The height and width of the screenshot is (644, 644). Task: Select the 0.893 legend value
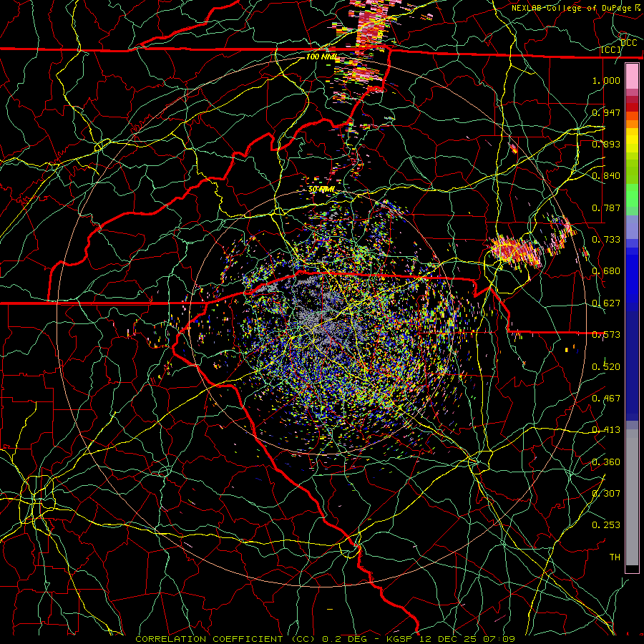[x=606, y=144]
